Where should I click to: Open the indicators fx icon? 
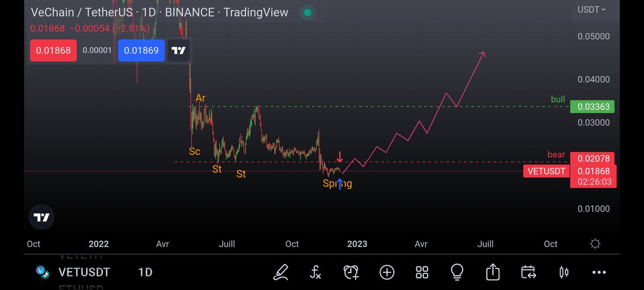(x=316, y=272)
